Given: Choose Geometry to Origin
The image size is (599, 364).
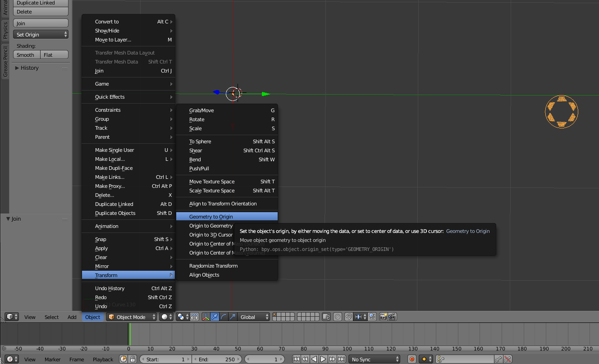Looking at the screenshot, I should (227, 217).
